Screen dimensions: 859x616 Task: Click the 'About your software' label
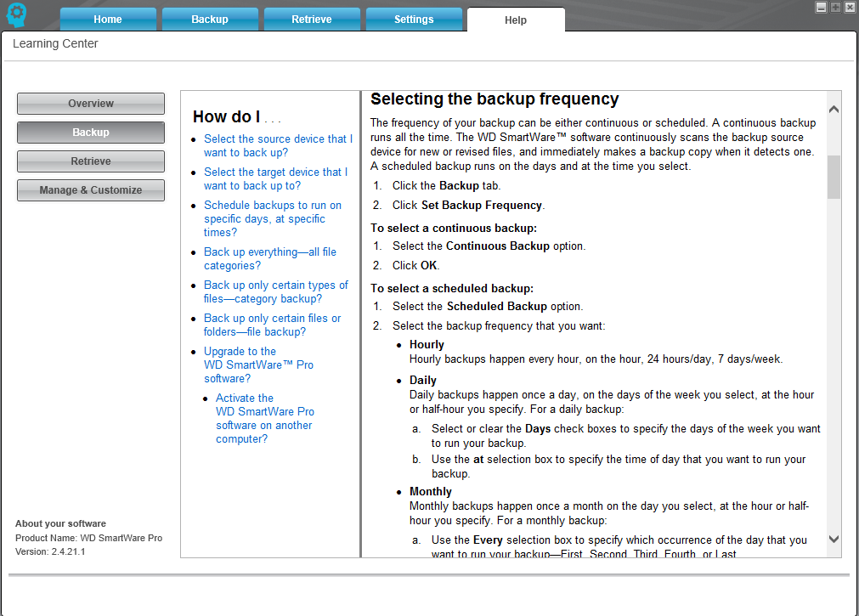pyautogui.click(x=61, y=523)
